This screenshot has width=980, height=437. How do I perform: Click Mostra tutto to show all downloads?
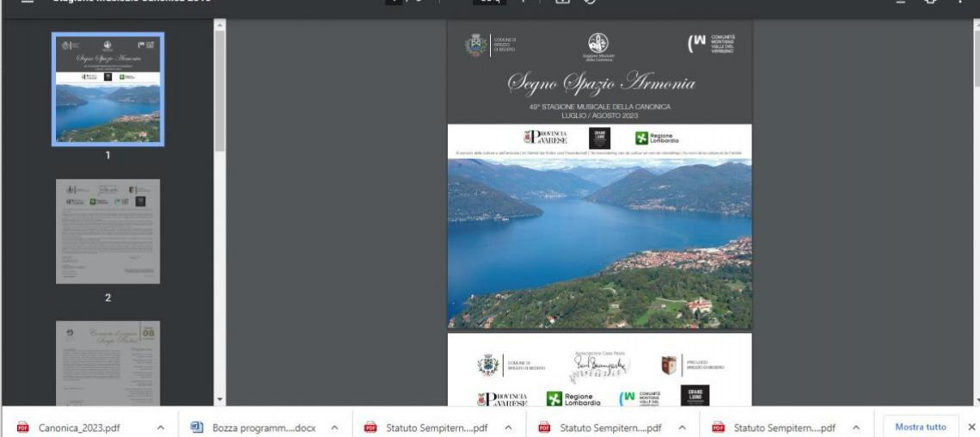[x=921, y=426]
